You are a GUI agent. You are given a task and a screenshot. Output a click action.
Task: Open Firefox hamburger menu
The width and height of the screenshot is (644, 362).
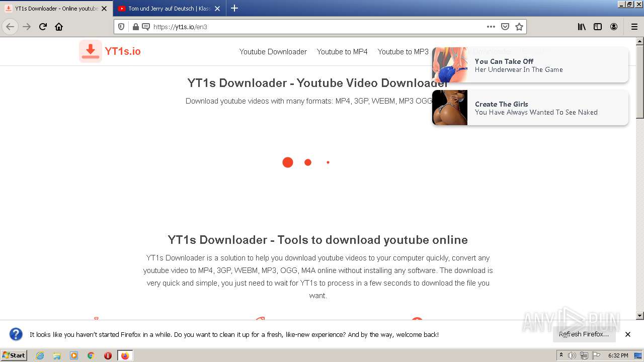[634, 27]
